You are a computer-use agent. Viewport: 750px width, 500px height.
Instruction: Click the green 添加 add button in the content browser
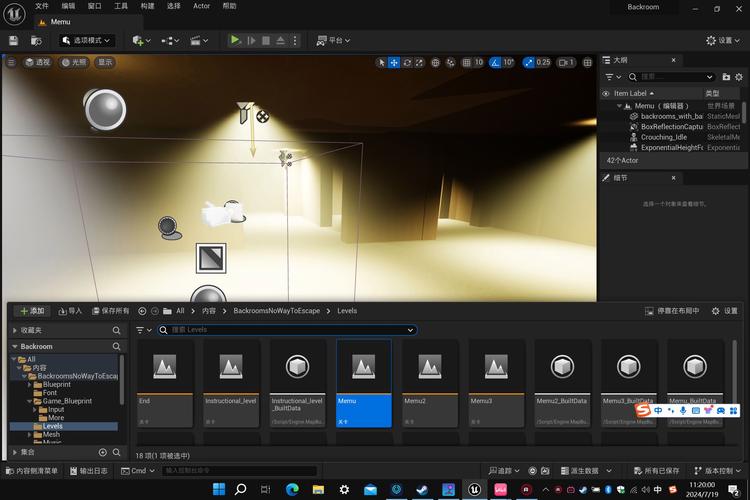[32, 311]
